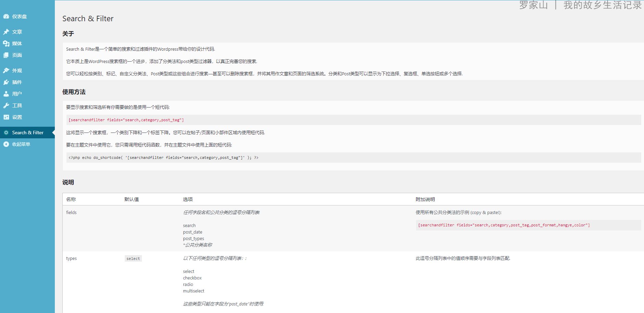
Task: Click the Search & Filter gear icon
Action: 6,133
